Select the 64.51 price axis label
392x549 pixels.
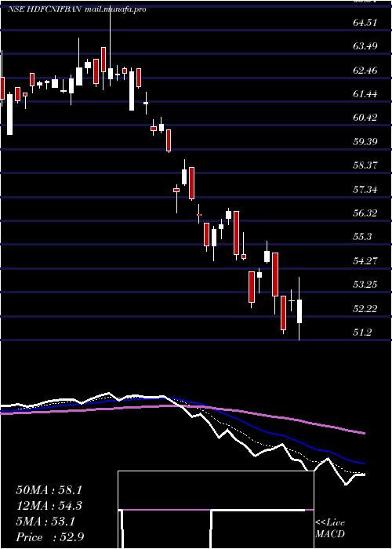click(x=365, y=23)
